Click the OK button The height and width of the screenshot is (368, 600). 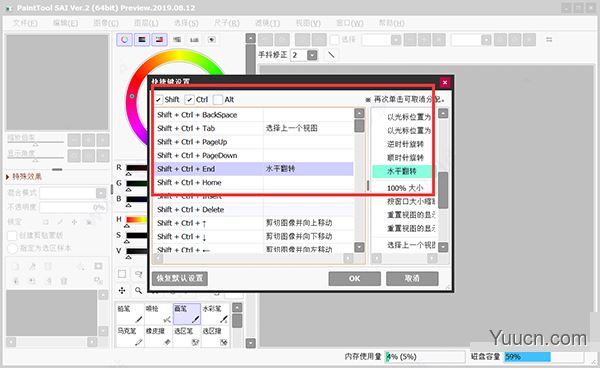[x=354, y=278]
